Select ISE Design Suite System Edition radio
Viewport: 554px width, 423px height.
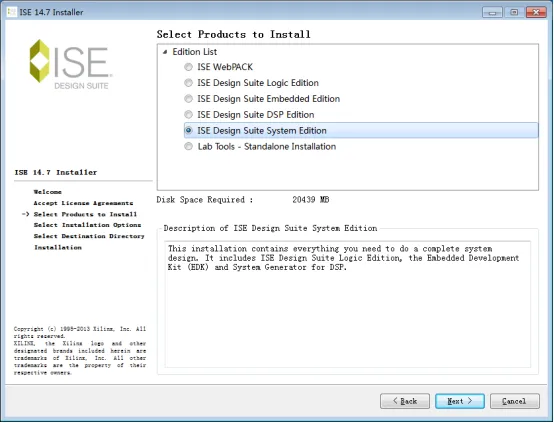pos(188,130)
